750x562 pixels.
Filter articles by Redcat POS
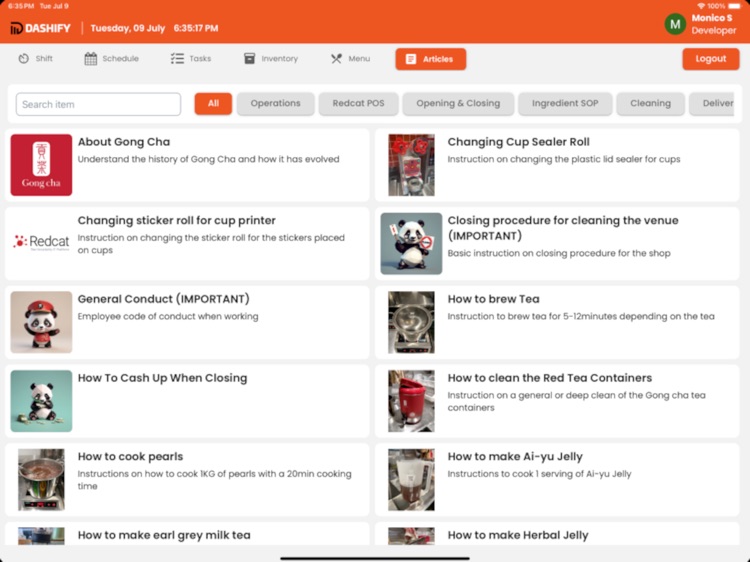pos(358,103)
